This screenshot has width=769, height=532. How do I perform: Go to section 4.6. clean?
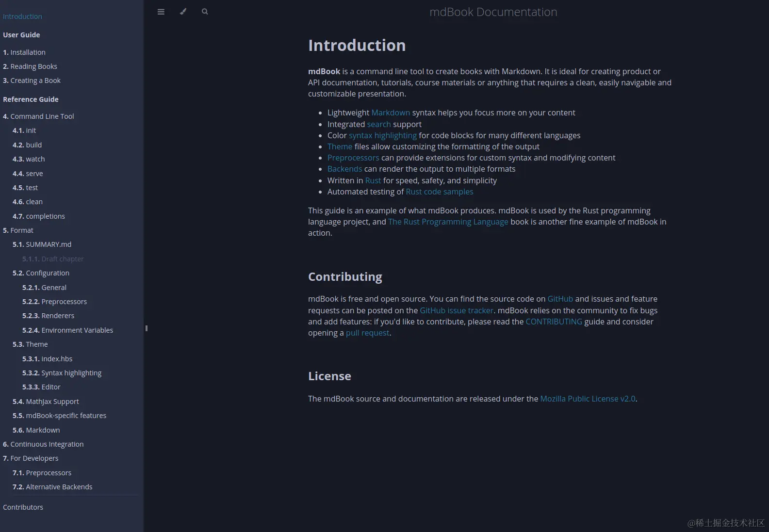28,202
